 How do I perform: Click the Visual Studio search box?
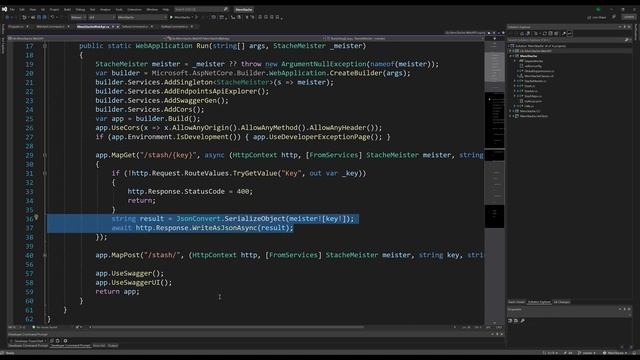(x=201, y=9)
